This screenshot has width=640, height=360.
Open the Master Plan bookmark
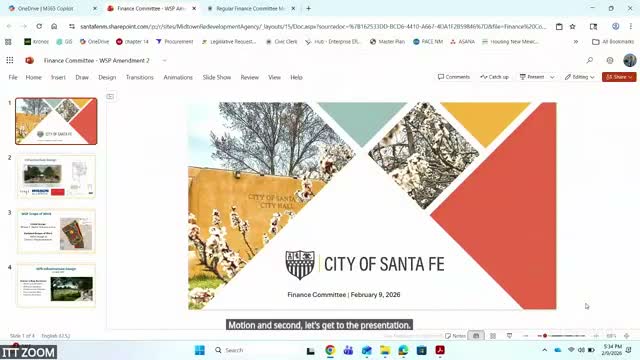[x=387, y=42]
